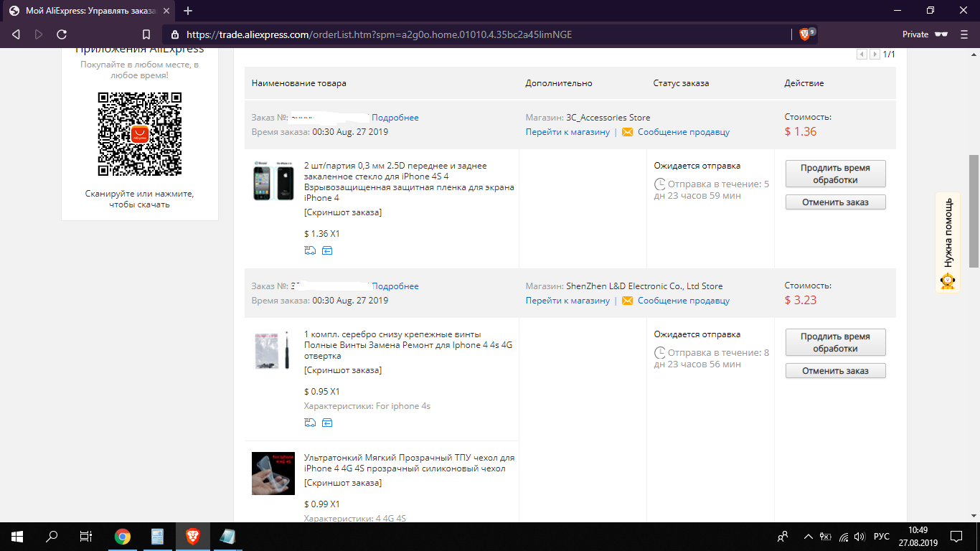View order screenshot for TPU case item
Screen dimensions: 980x551
343,483
